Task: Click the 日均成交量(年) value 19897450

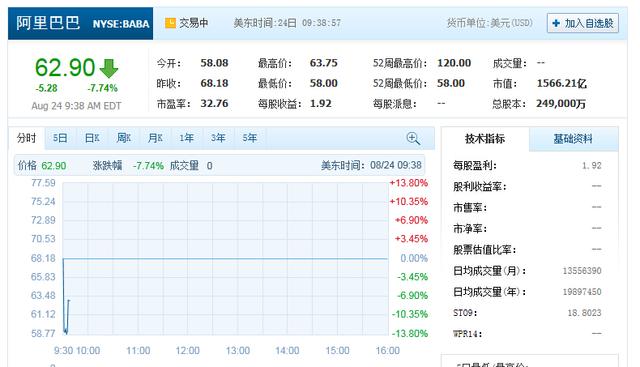Action: (x=582, y=292)
